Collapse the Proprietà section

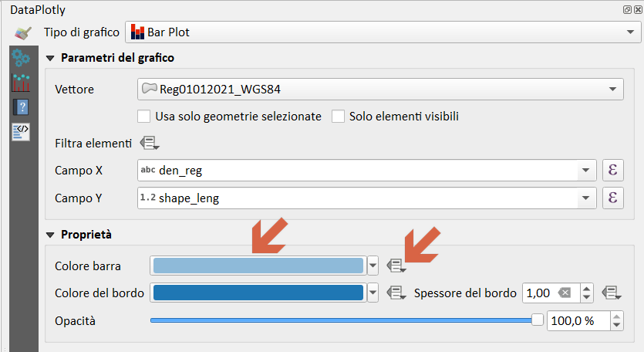[51, 234]
